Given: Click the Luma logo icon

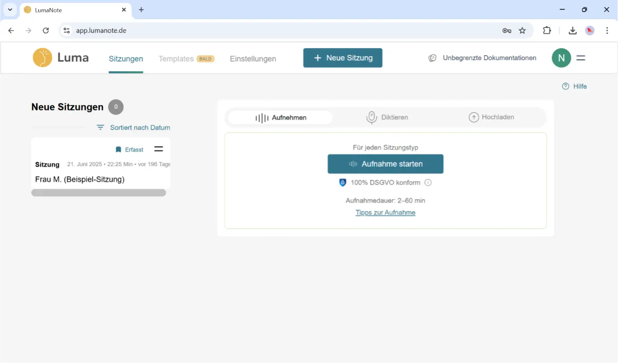Looking at the screenshot, I should click(42, 58).
